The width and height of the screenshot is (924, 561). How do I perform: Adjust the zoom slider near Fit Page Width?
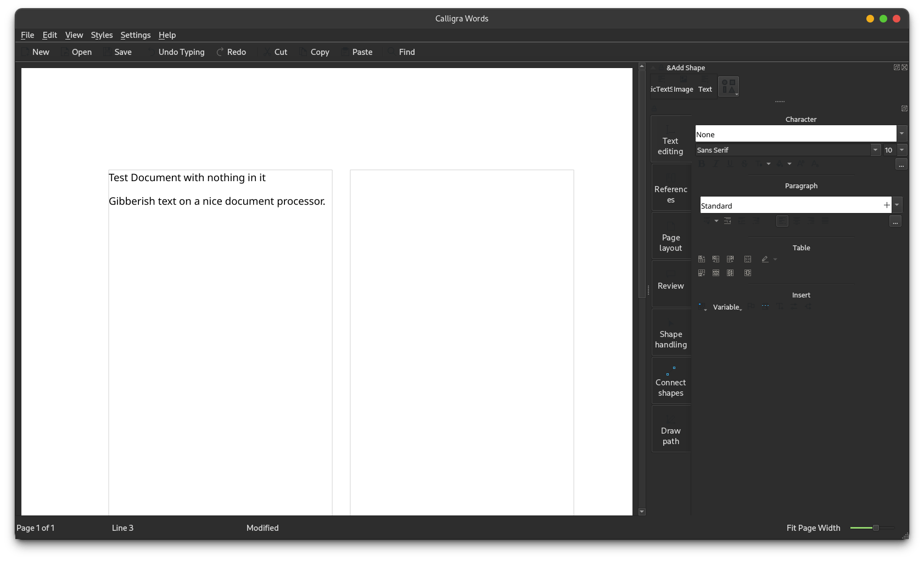(875, 528)
